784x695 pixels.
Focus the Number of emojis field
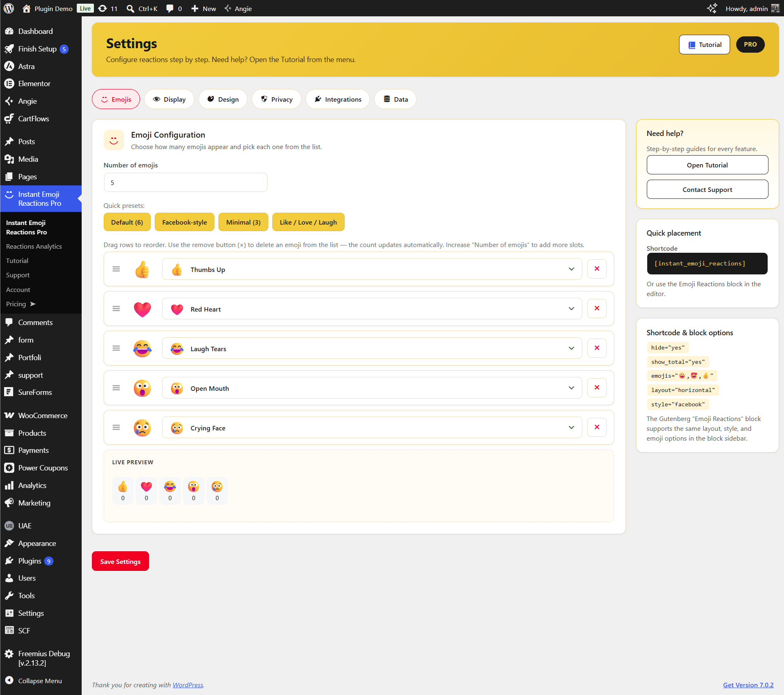(185, 183)
